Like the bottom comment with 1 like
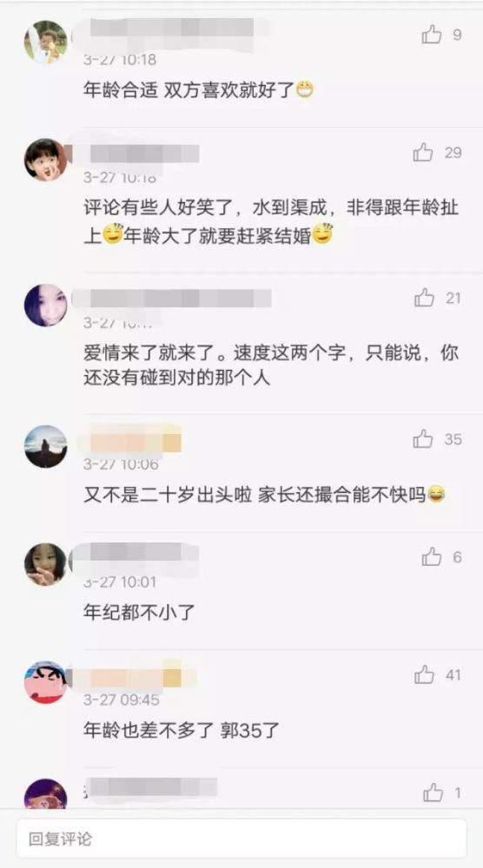This screenshot has height=868, width=483. (x=433, y=792)
